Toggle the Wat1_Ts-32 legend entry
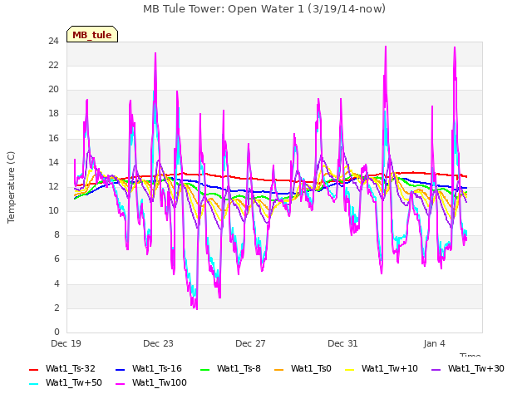 point(62,368)
